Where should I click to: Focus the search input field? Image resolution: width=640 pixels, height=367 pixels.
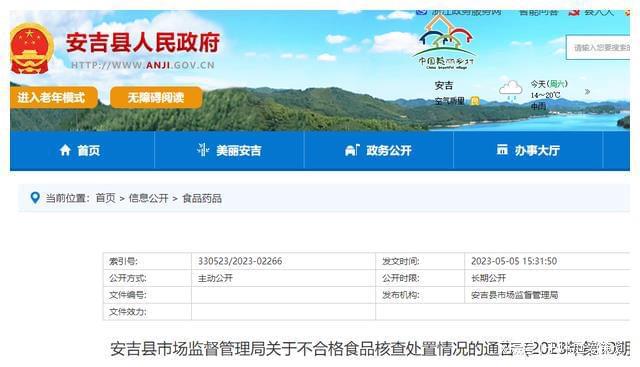(598, 47)
